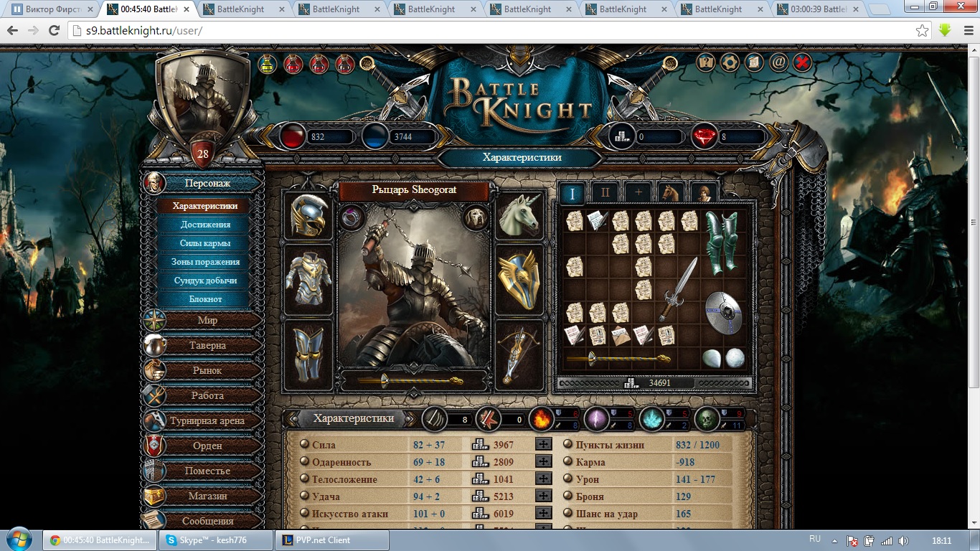
Task: Reload the page in Chrome
Action: click(54, 31)
